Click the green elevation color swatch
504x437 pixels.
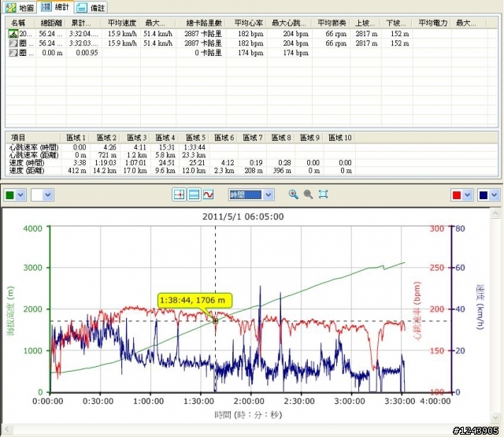[10, 195]
